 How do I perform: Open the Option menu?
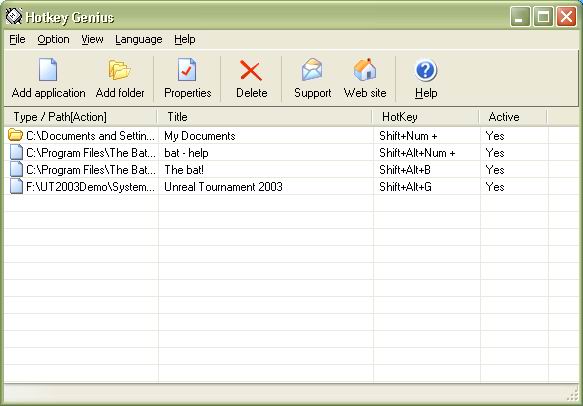pos(53,39)
